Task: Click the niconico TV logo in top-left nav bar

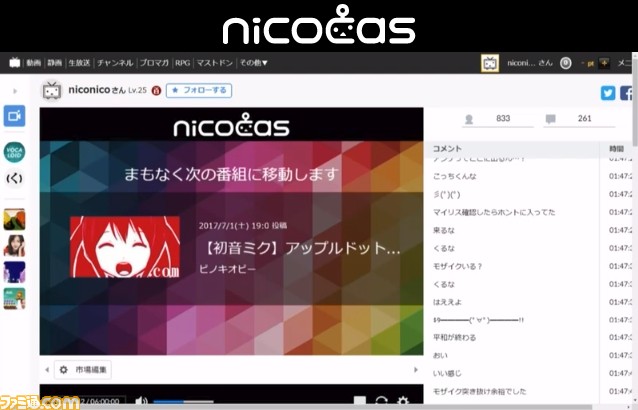Action: [x=14, y=62]
